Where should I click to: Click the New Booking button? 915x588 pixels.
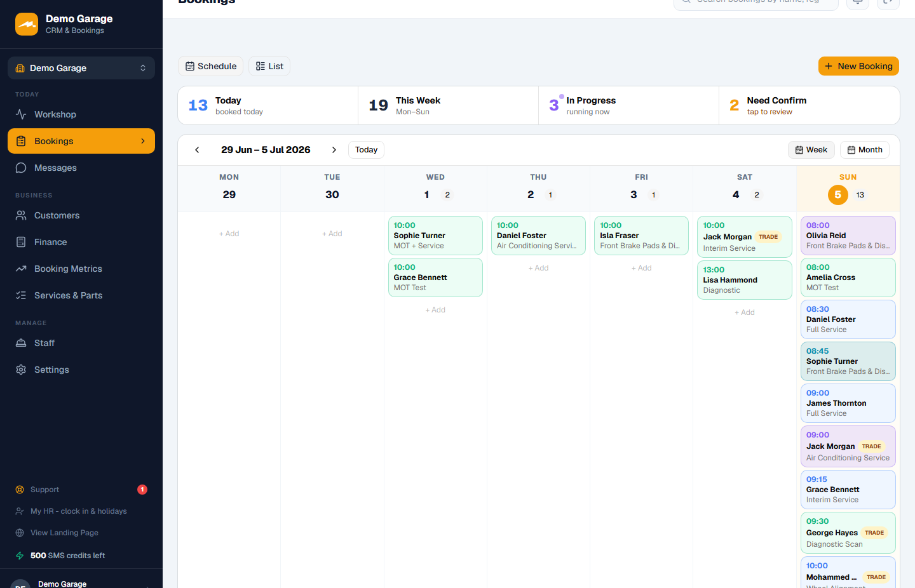(x=858, y=66)
